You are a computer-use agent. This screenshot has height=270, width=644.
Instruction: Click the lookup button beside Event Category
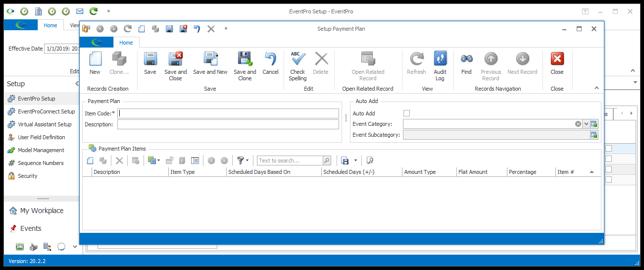(x=594, y=124)
